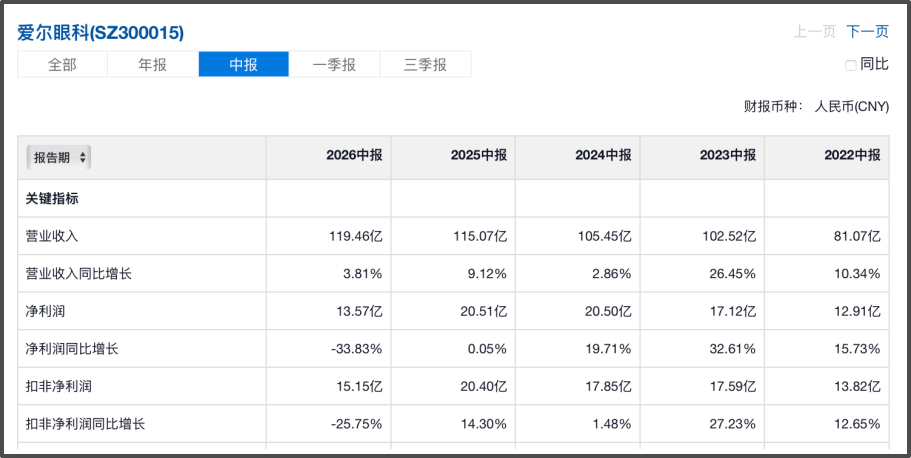Click the 财报币种 label
Screen dimensions: 911x458
(773, 107)
